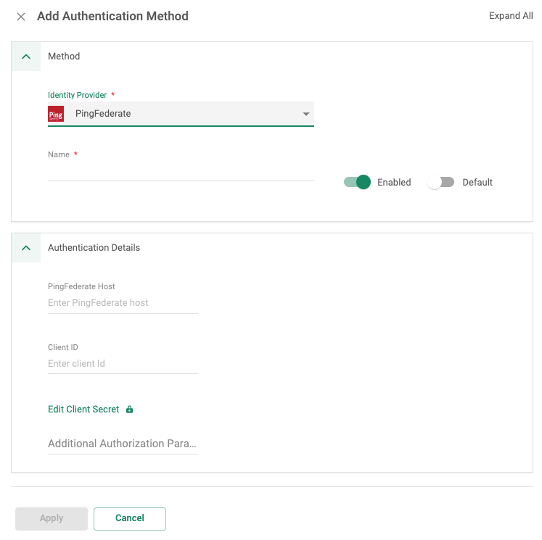
Task: Click the Edit Client Secret link
Action: point(83,409)
